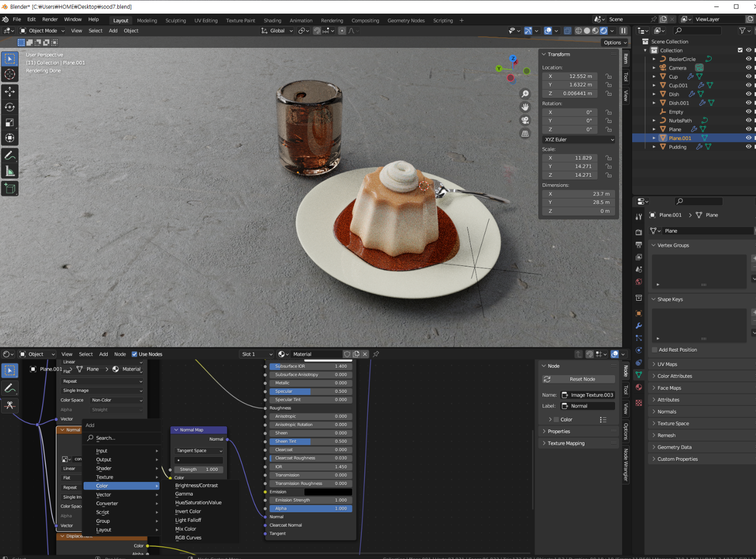Adjust Alpha slider in Principled BSDF

point(311,509)
